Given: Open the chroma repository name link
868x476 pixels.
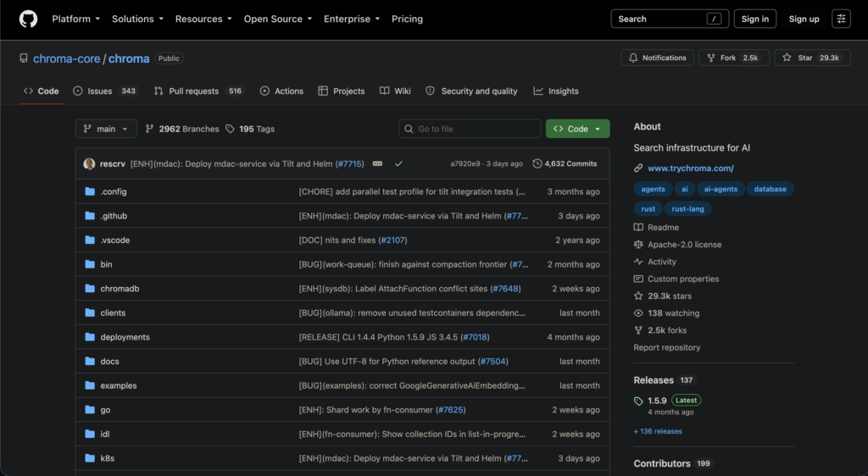Looking at the screenshot, I should pyautogui.click(x=129, y=58).
